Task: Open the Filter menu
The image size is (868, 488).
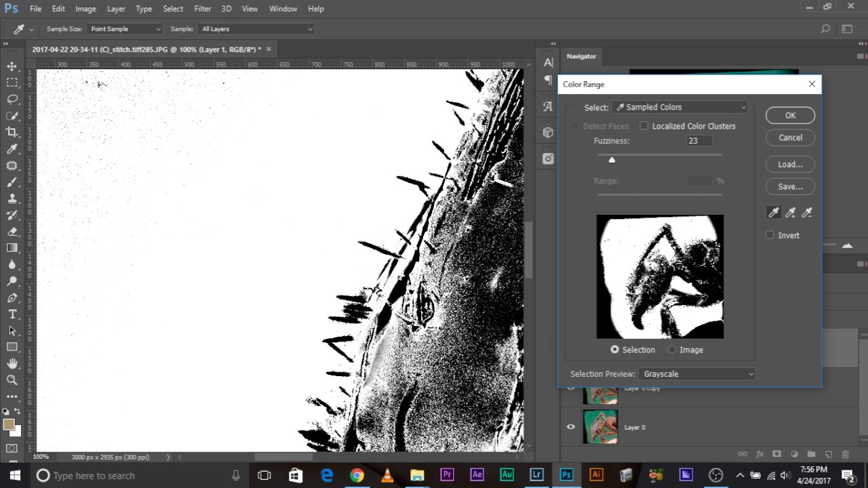Action: pyautogui.click(x=203, y=9)
